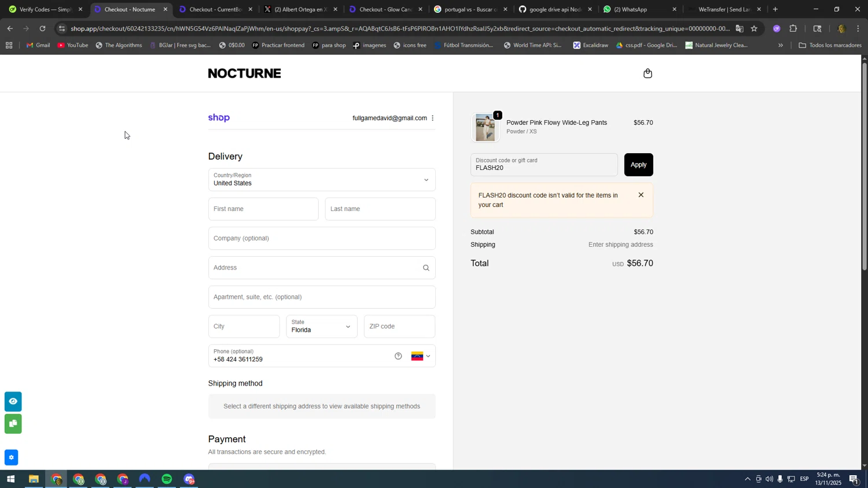Image resolution: width=868 pixels, height=488 pixels.
Task: Click the translate page icon
Action: (x=740, y=28)
